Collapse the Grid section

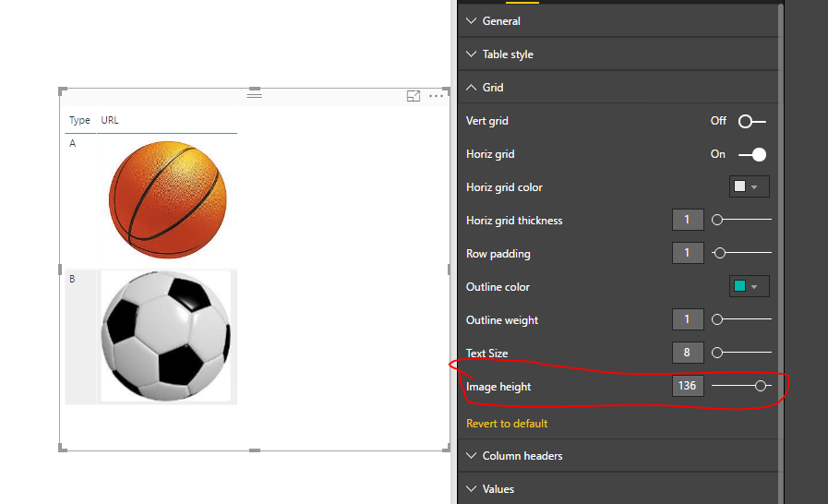point(618,88)
